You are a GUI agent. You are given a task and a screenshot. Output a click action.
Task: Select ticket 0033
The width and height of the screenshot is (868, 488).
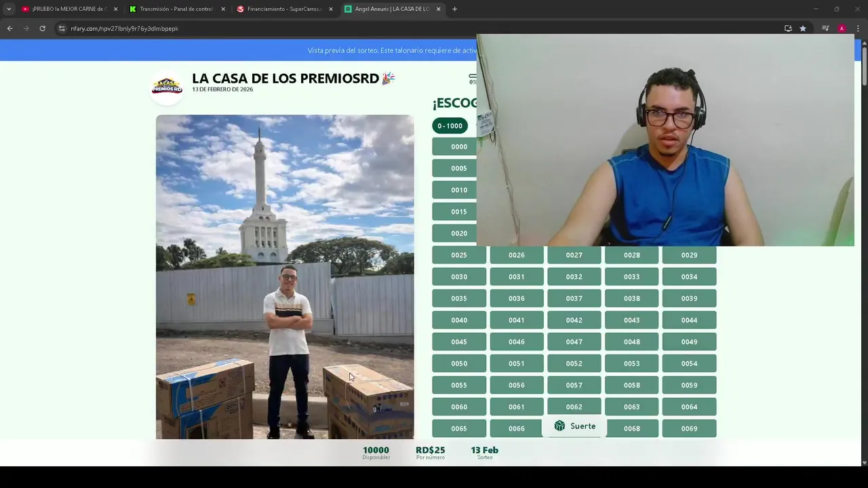pos(632,277)
